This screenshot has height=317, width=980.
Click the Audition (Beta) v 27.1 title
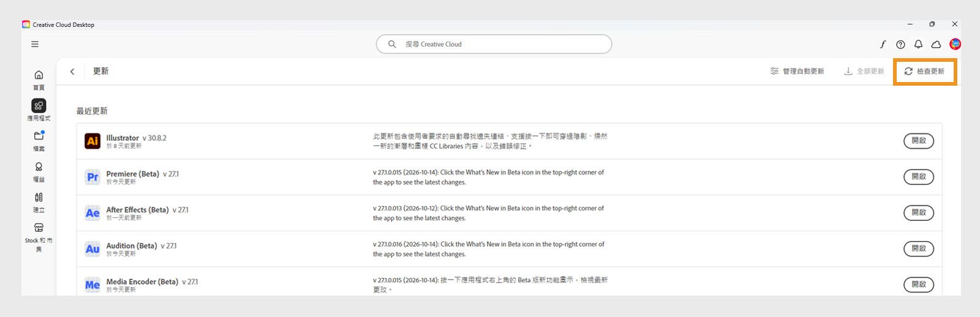pyautogui.click(x=141, y=246)
